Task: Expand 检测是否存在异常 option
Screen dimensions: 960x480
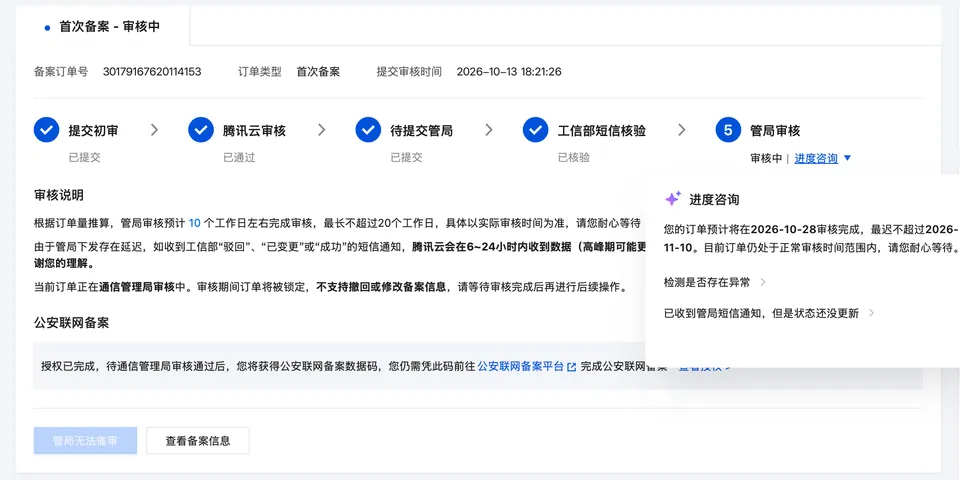Action: [715, 282]
